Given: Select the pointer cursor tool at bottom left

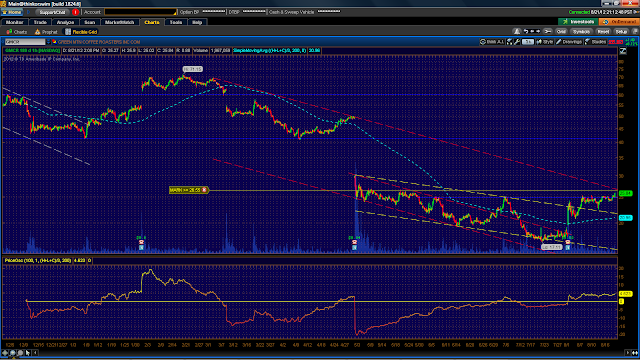Looking at the screenshot, I should tap(28, 353).
